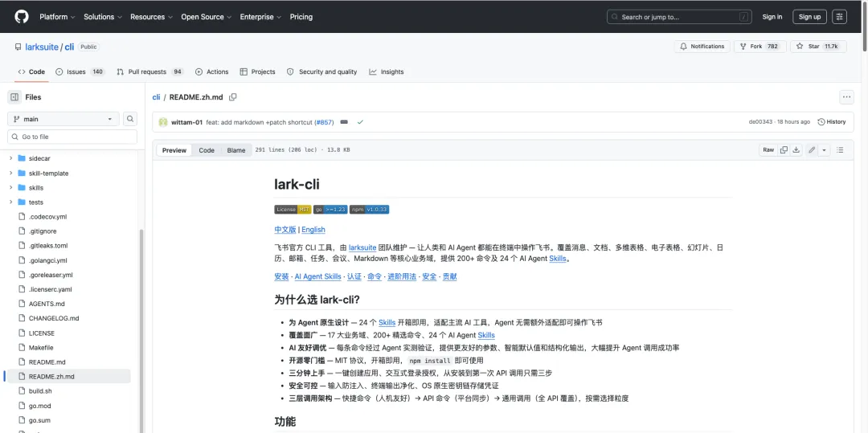Expand the skills folder
Screen dimensions: 868x433
pyautogui.click(x=10, y=187)
